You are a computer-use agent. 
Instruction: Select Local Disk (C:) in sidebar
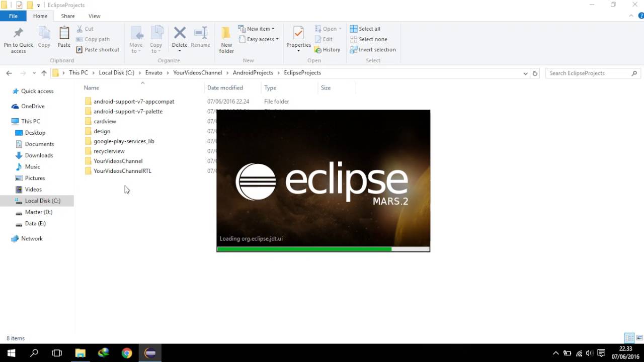click(42, 201)
